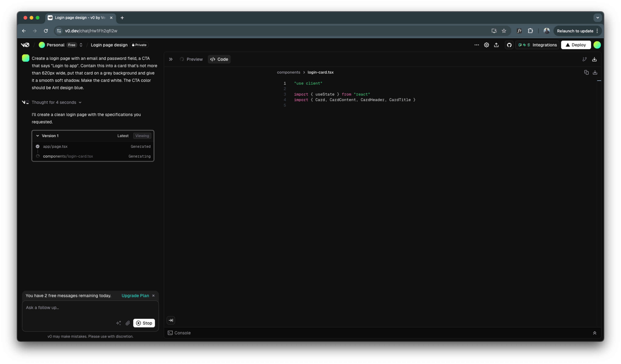This screenshot has width=621, height=364.
Task: Dismiss the free messages remaining banner
Action: [x=153, y=296]
